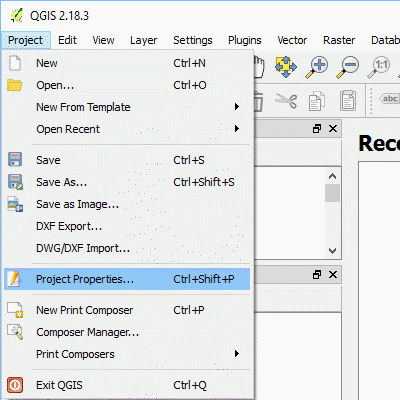This screenshot has height=400, width=400.
Task: Open the Settings menu
Action: (193, 40)
